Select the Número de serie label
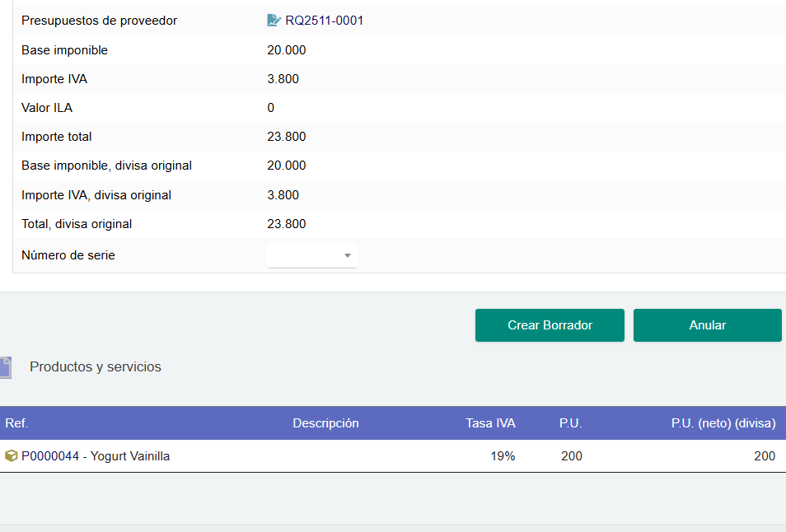 68,255
